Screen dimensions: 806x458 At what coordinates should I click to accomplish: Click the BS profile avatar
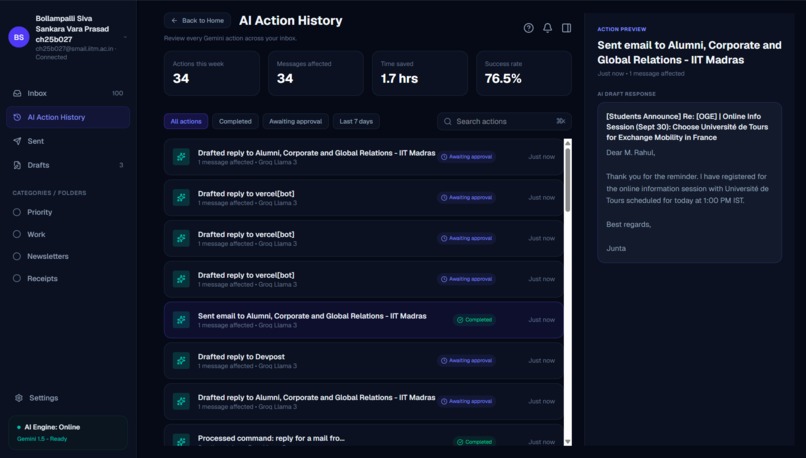point(19,37)
